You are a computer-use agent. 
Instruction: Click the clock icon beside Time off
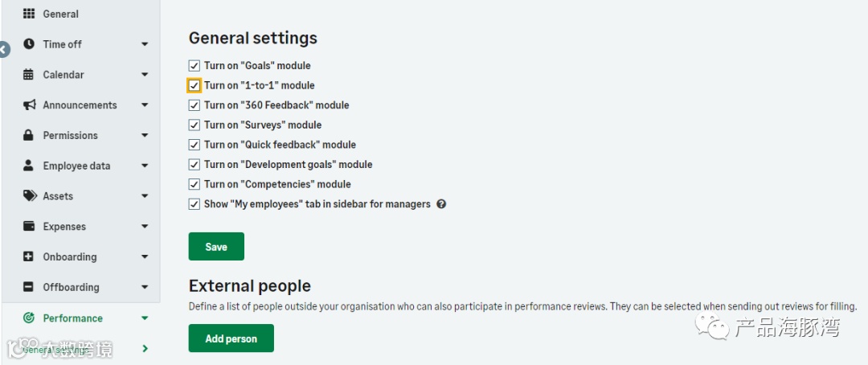[x=29, y=44]
